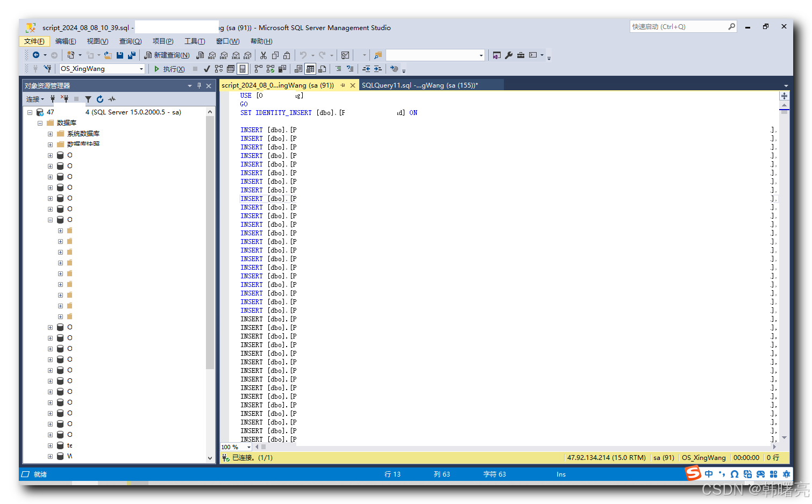The height and width of the screenshot is (504, 812).
Task: Open the 文件(F) menu
Action: tap(34, 41)
